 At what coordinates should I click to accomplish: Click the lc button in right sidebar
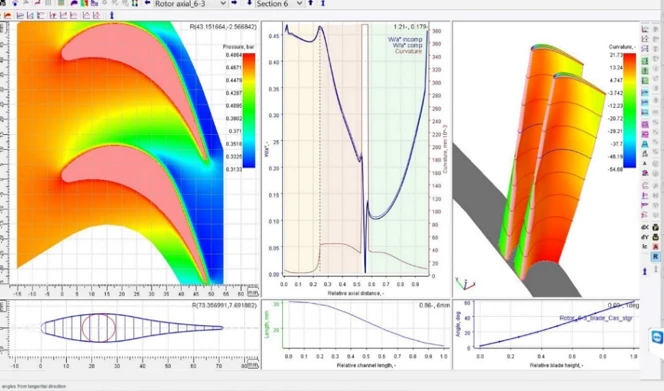645,247
